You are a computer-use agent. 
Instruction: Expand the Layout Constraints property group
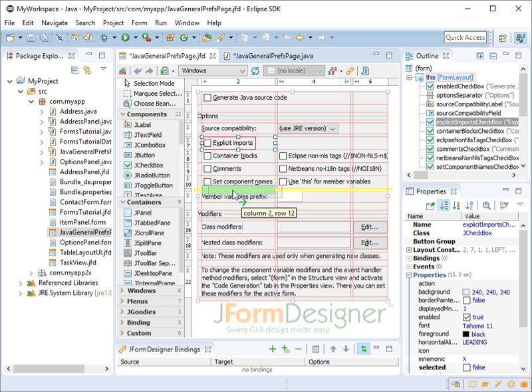click(x=409, y=250)
